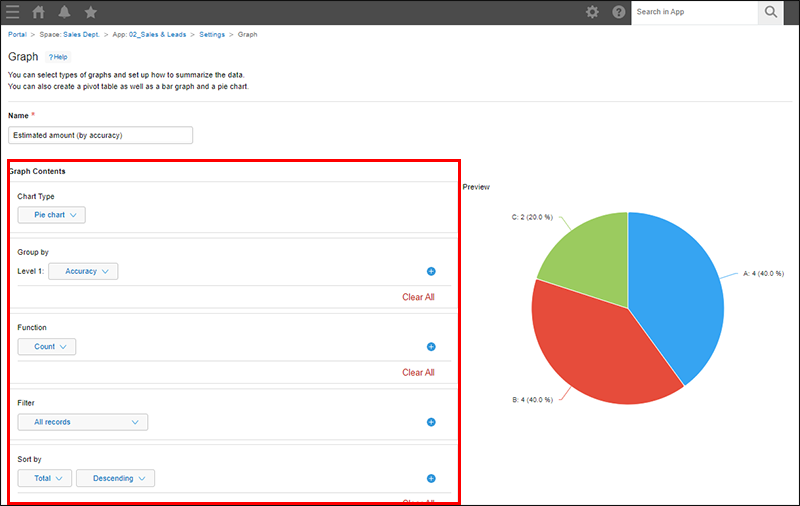Add a Group by level with plus icon
Screen dimensions: 800x506
431,271
